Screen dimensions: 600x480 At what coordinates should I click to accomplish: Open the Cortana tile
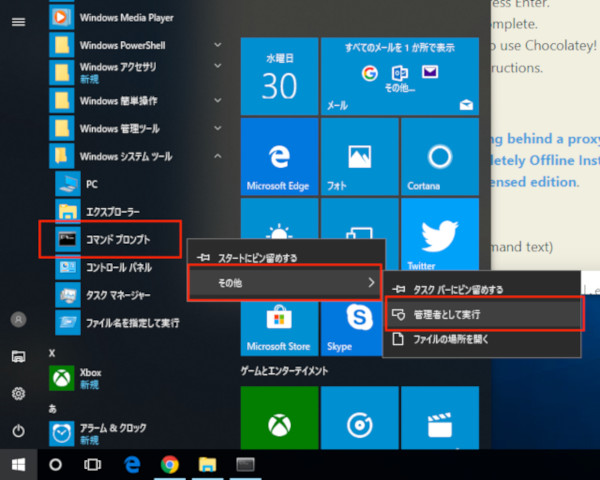coord(441,160)
